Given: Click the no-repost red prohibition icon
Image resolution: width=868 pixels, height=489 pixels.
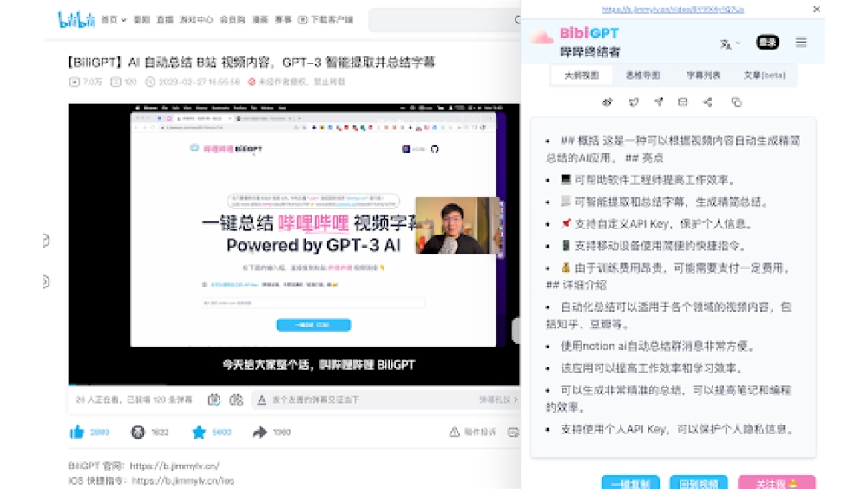Looking at the screenshot, I should [252, 82].
